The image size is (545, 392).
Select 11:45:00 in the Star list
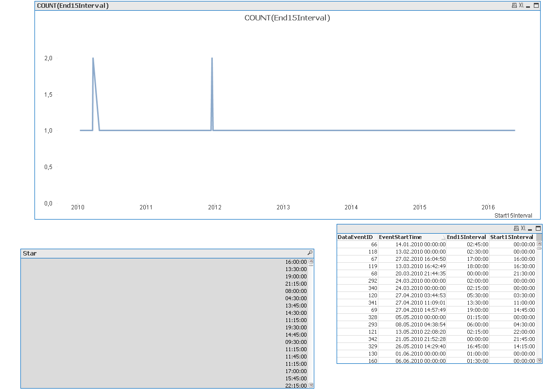tap(164, 357)
